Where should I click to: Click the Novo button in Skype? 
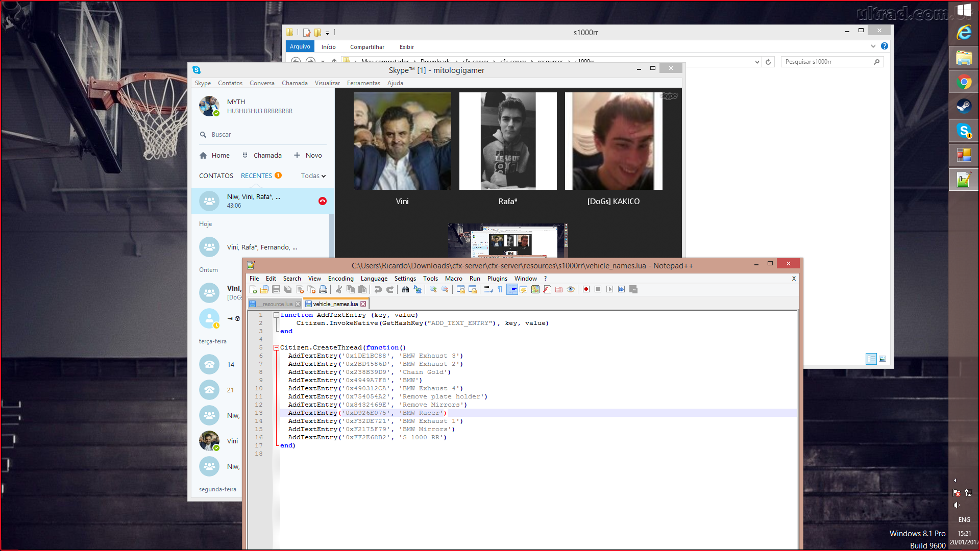pyautogui.click(x=308, y=156)
